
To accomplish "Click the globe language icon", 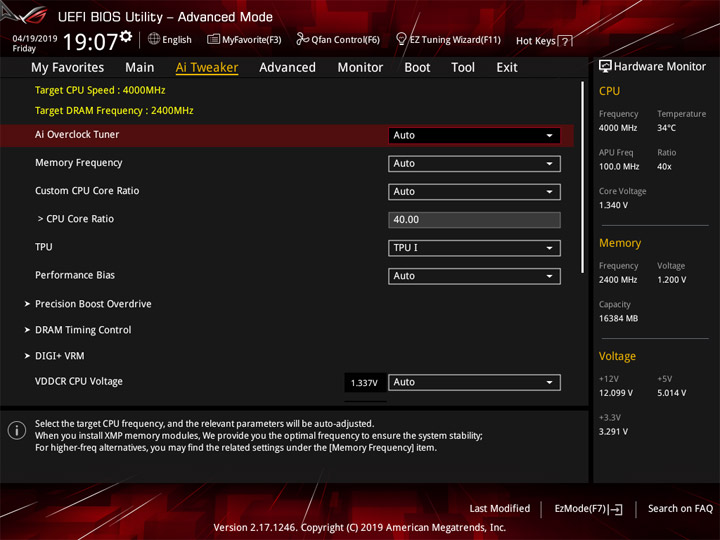I will 154,39.
